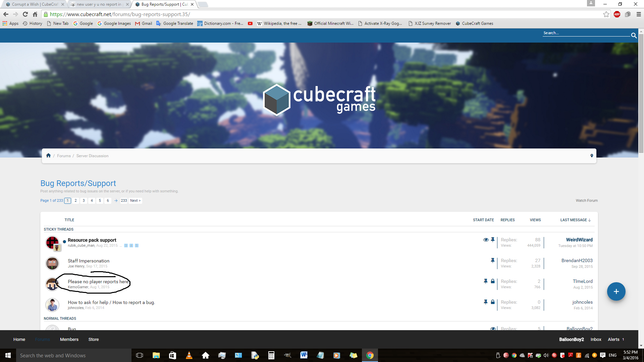Click Server Discussion breadcrumb link
644x362 pixels.
point(92,156)
